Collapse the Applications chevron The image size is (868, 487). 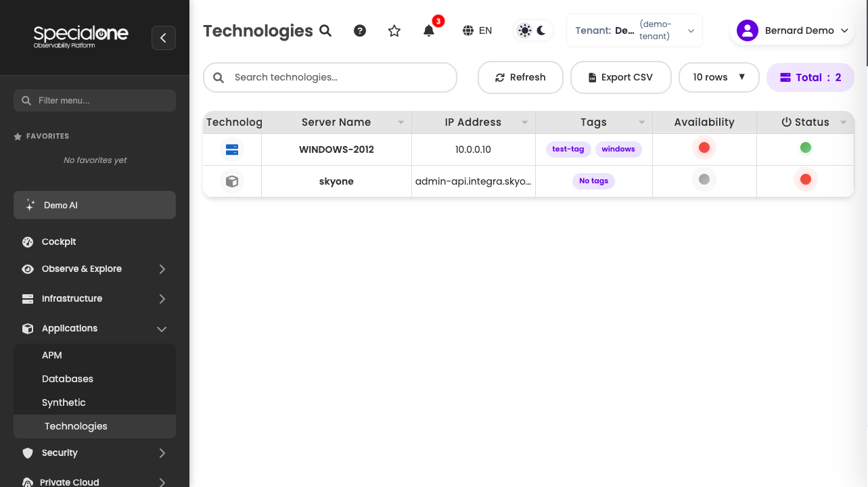click(162, 329)
